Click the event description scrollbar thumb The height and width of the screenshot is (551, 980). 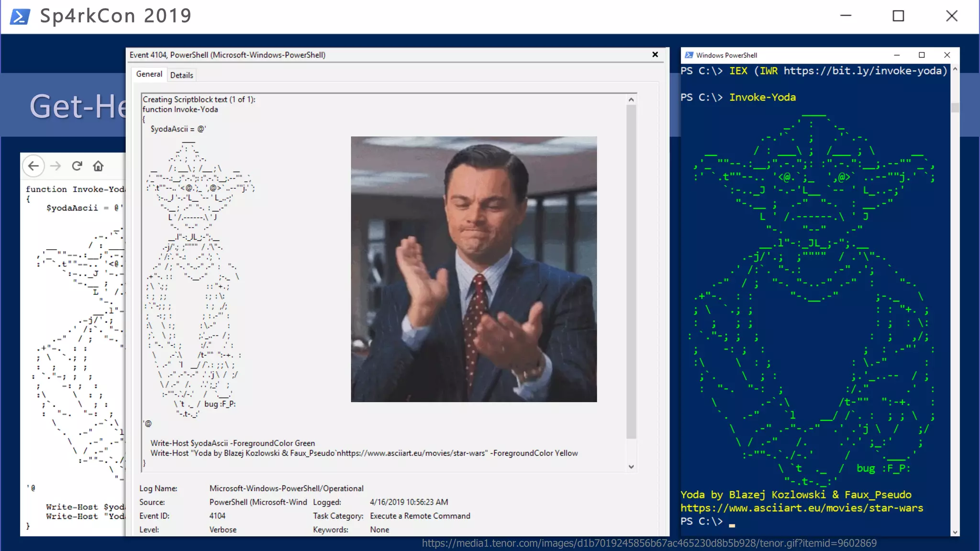(x=631, y=271)
